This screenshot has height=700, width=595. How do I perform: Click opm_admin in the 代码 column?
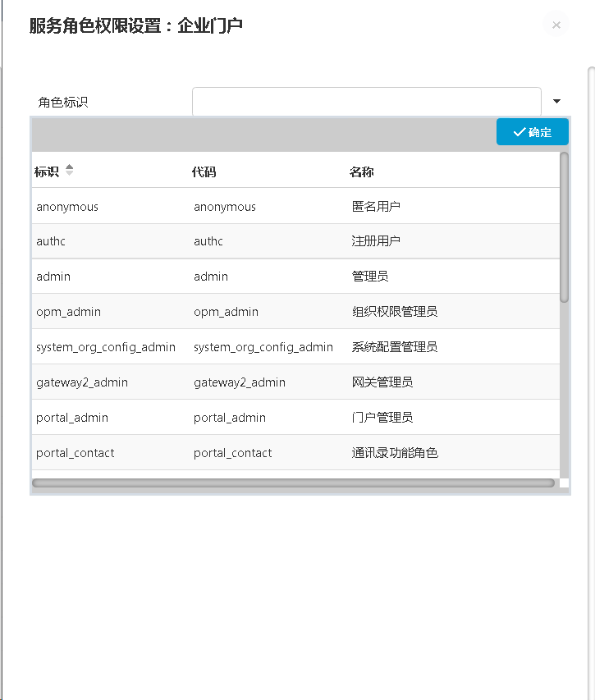[226, 312]
